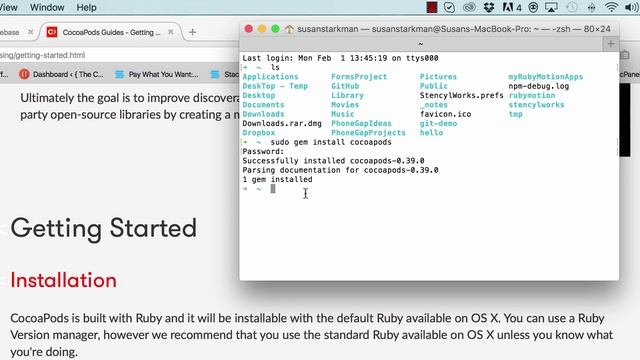Open the View menu in the menu bar
This screenshot has height=360, width=640.
[x=9, y=7]
